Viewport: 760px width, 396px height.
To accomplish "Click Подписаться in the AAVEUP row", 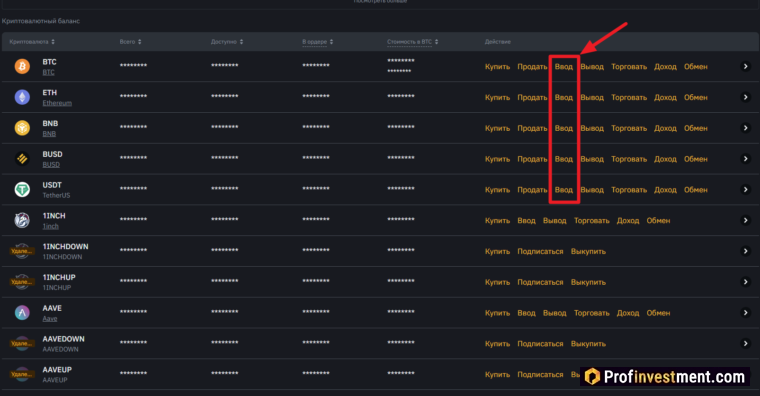I will point(540,375).
